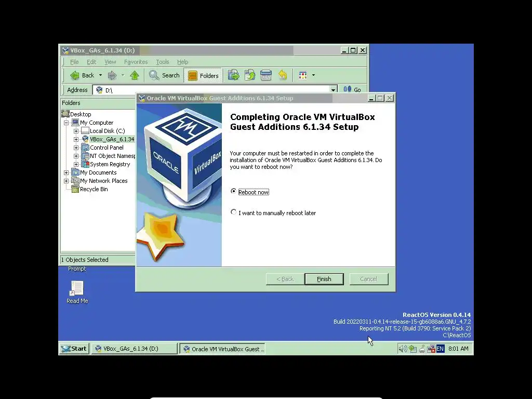
Task: Click the Cancel button in setup
Action: tap(369, 279)
